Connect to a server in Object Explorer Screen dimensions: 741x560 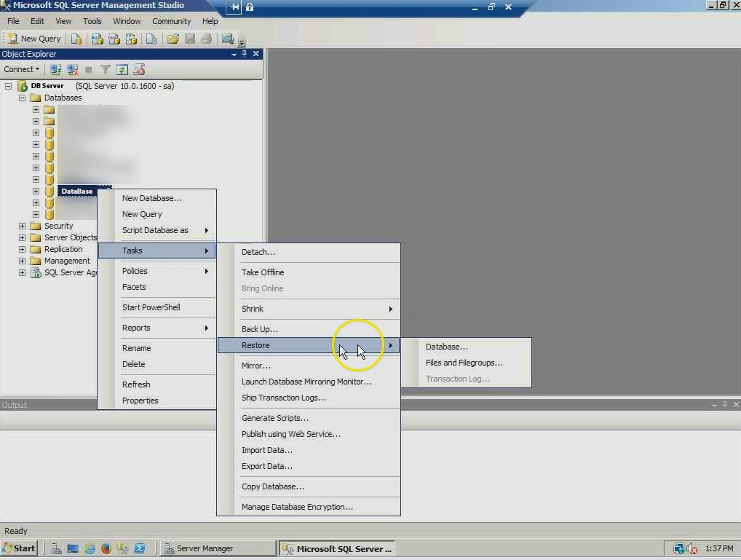tap(55, 69)
